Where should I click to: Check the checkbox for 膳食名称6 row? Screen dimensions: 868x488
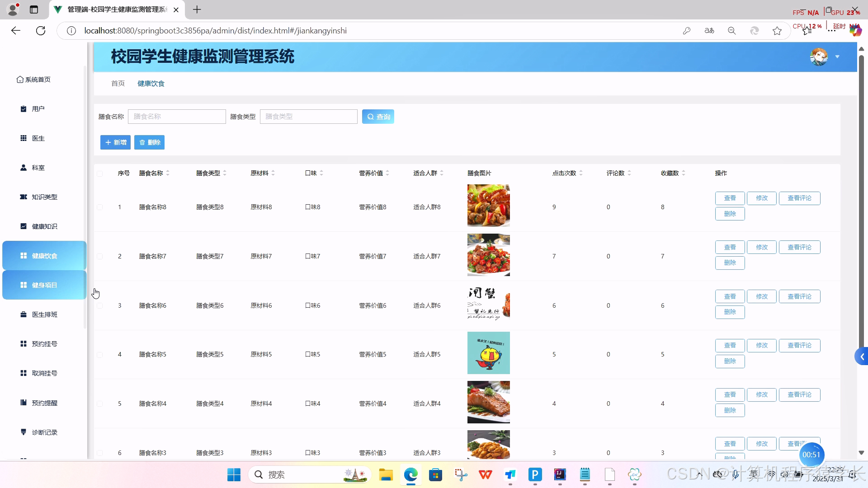point(100,305)
